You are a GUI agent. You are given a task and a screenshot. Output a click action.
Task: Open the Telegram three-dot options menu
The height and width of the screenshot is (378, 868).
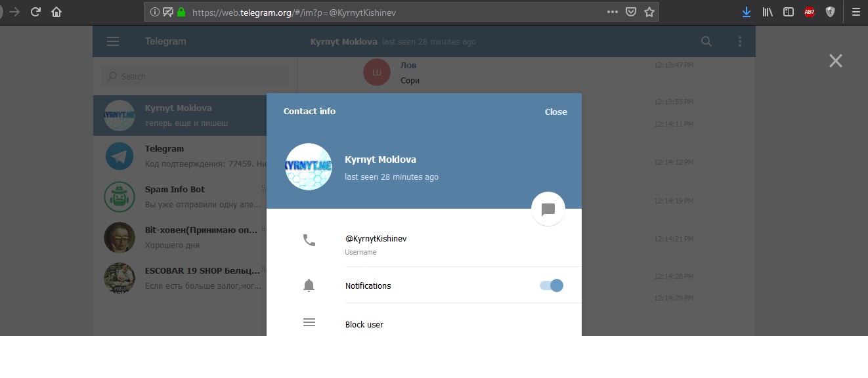coord(740,41)
